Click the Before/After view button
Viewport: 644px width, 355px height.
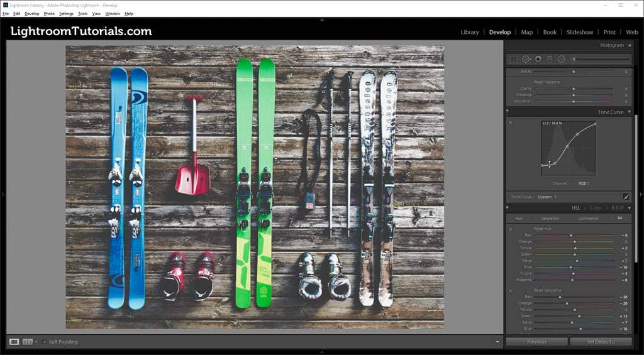[28, 342]
